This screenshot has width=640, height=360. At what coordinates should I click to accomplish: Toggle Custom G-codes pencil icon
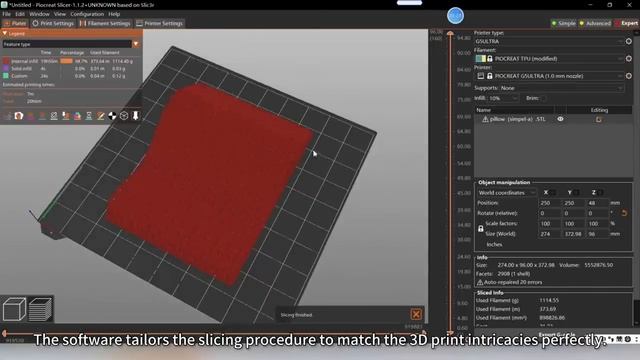point(100,116)
